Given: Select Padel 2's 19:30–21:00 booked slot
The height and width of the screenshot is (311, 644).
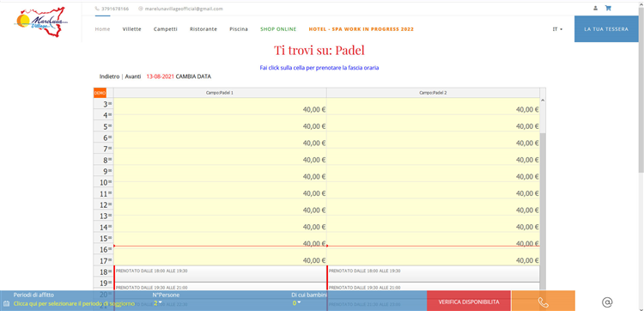Looking at the screenshot, I should pos(434,287).
